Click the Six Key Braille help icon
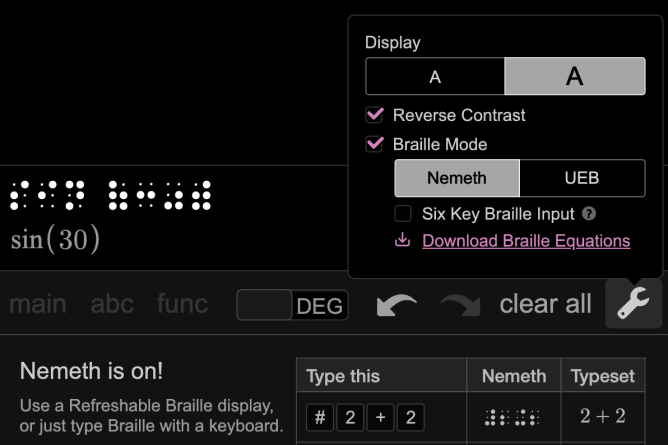The height and width of the screenshot is (445, 668). [x=590, y=214]
